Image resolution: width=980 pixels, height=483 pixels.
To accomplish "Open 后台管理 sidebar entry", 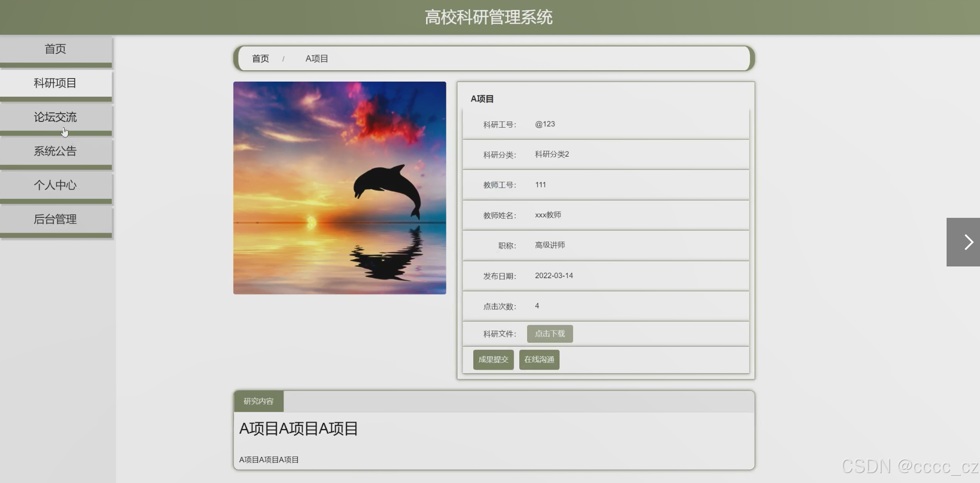I will (56, 219).
